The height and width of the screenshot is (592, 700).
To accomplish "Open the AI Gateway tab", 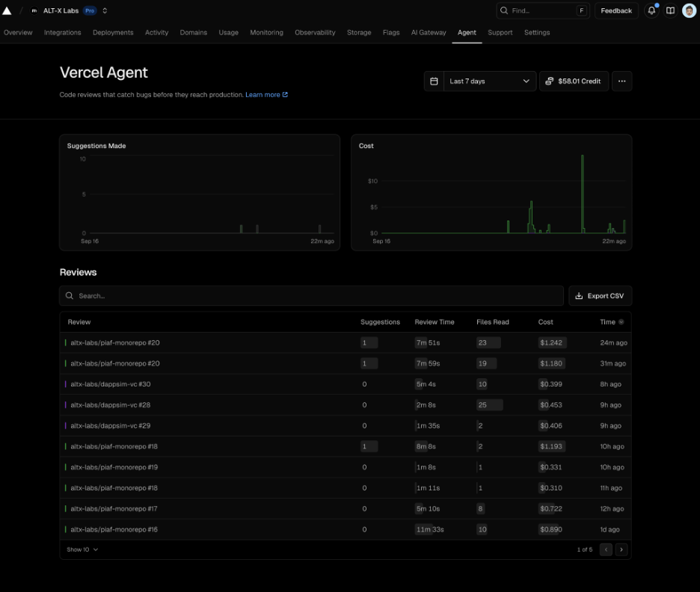I will (429, 33).
